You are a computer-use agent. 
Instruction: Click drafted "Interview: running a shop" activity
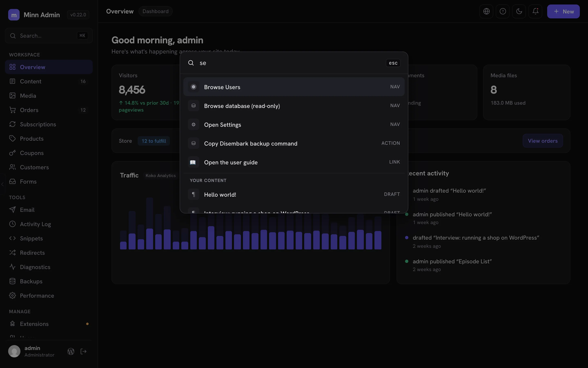(476, 238)
